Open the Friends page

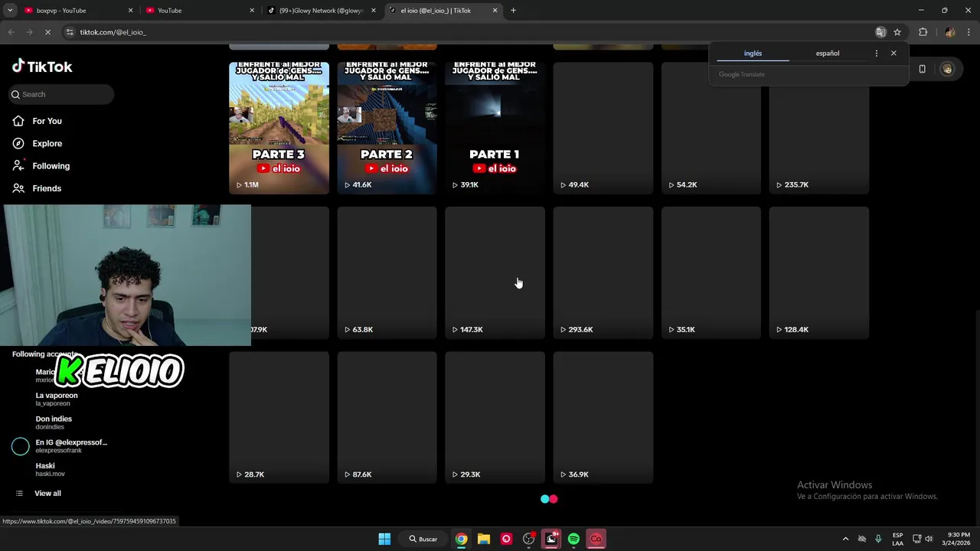point(47,188)
